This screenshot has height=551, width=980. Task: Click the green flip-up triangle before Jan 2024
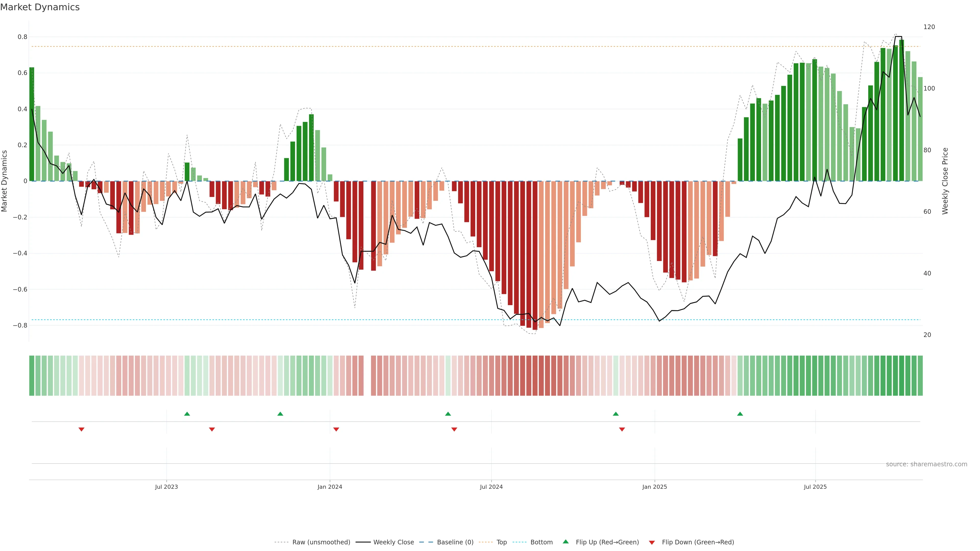click(280, 414)
